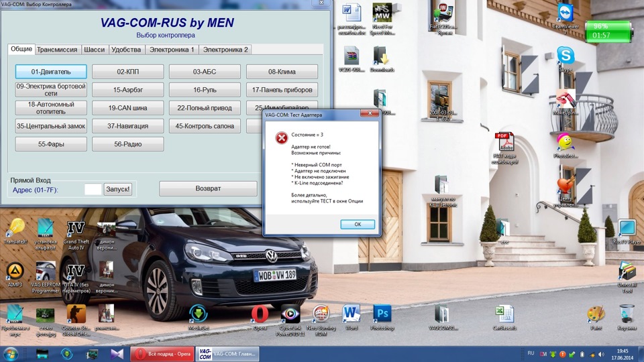Screen dimensions: 644x362
Task: Open the taskbar clock showing 19:45
Action: coord(623,354)
